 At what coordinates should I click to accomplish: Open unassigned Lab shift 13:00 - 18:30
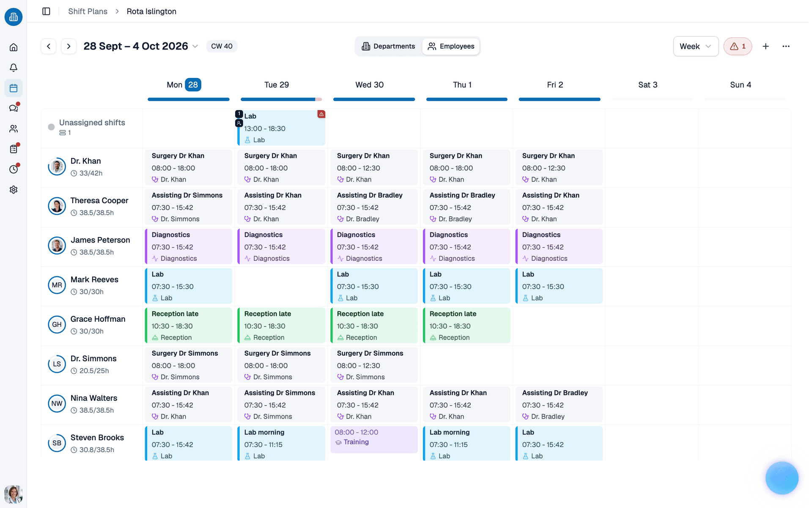click(x=281, y=128)
